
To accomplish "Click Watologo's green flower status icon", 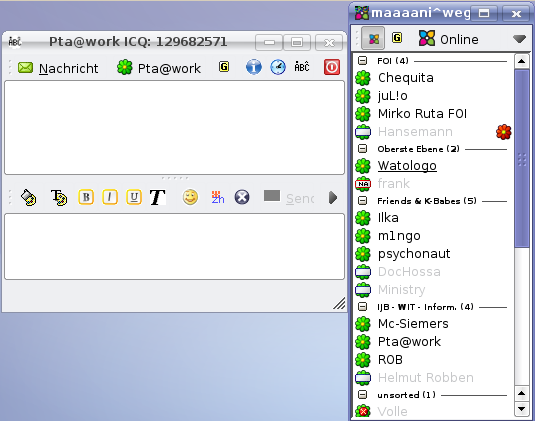I will click(363, 166).
